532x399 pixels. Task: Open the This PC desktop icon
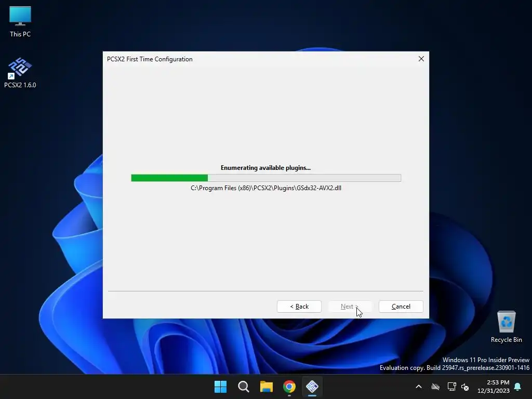(20, 22)
